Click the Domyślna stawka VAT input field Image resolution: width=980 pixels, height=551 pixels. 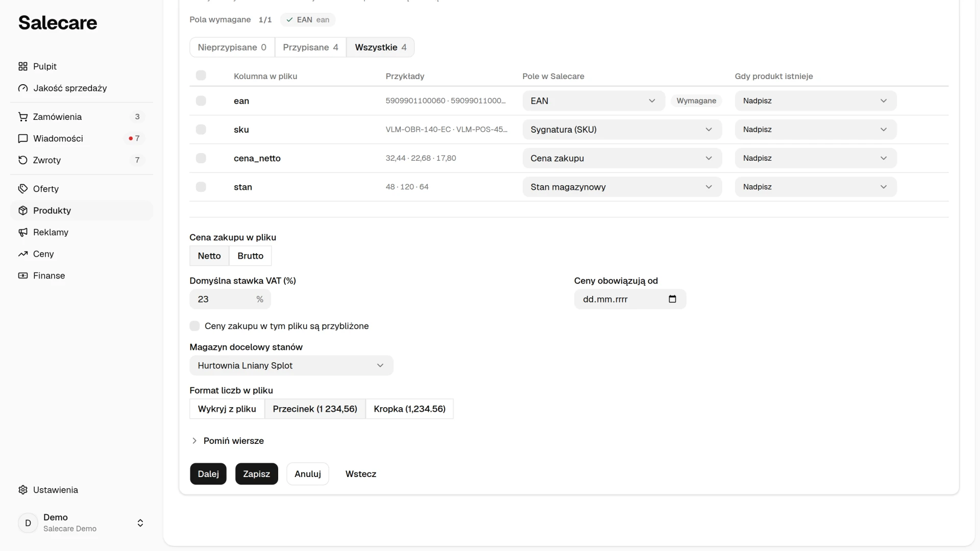point(230,299)
